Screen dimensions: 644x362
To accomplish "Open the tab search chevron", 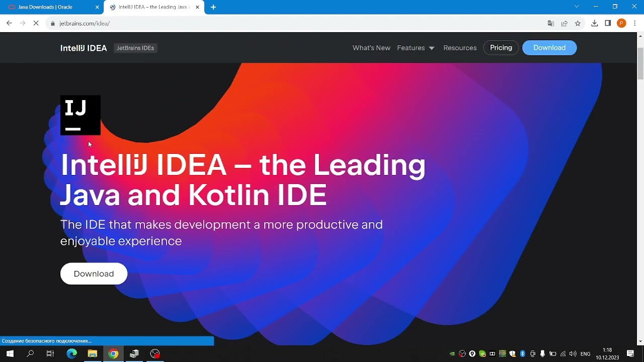I will click(x=577, y=7).
